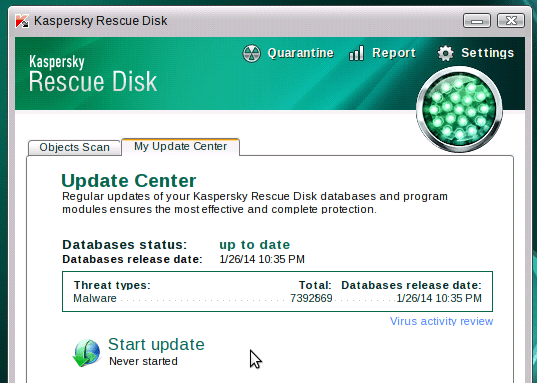Viewport: 537px width, 383px height.
Task: Click the 'Databases release date:' bold label
Action: coord(133,259)
